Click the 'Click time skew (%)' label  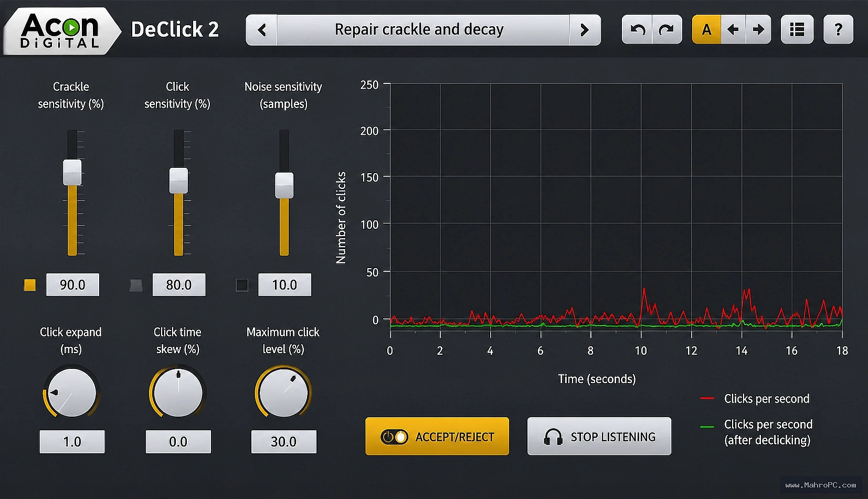(x=177, y=341)
